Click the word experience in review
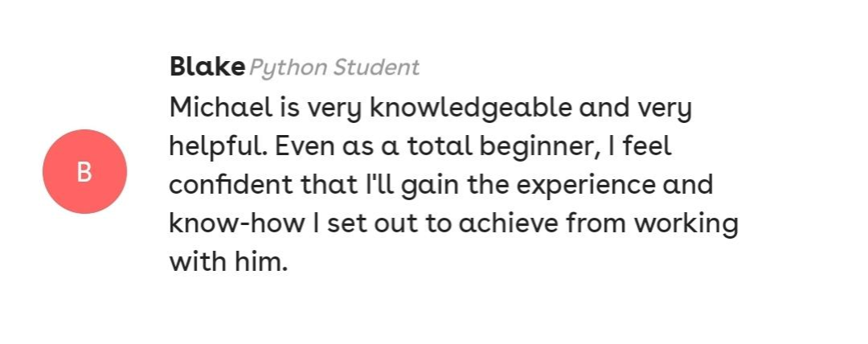The image size is (868, 344). [x=585, y=184]
